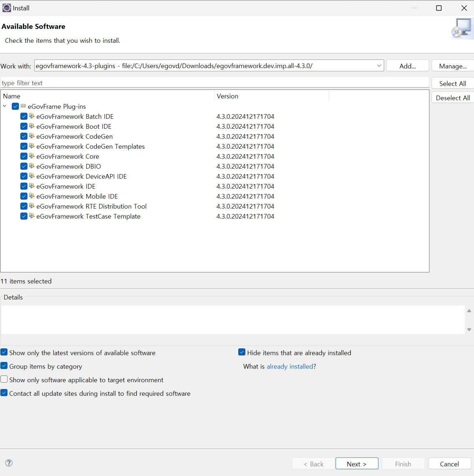Screen dimensions: 474x476
Task: Click the eGovFrame Plug-ins category icon
Action: pos(23,106)
